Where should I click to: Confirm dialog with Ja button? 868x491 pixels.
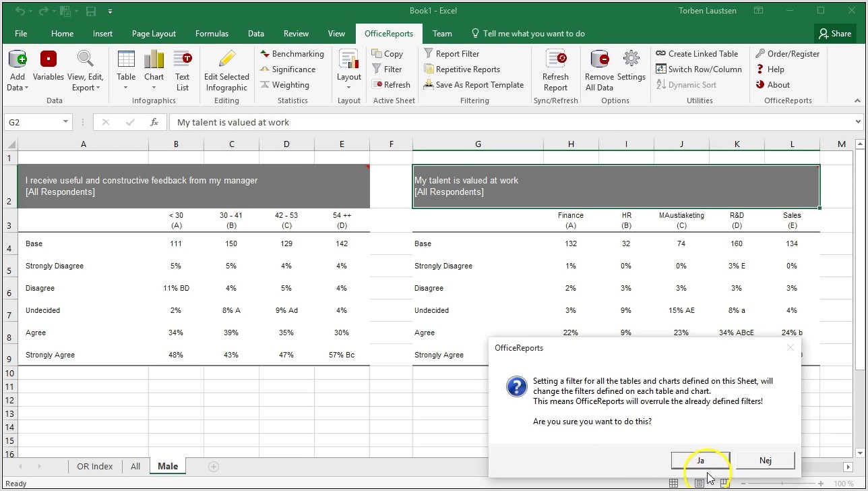point(700,461)
